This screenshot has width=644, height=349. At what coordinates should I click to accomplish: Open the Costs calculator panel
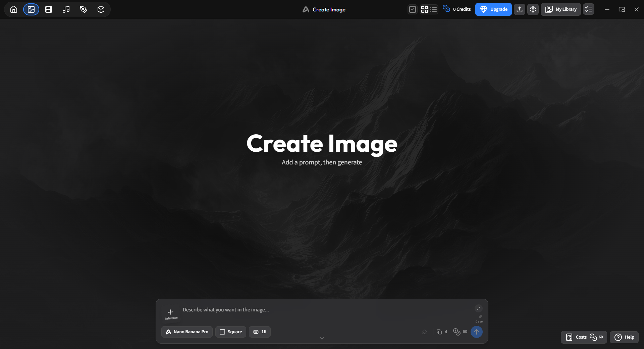click(584, 337)
